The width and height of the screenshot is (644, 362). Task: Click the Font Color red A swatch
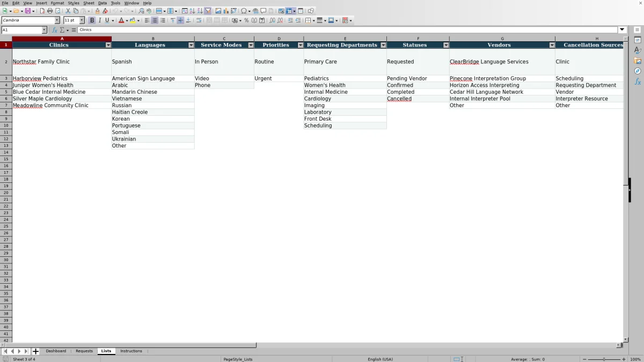(121, 20)
